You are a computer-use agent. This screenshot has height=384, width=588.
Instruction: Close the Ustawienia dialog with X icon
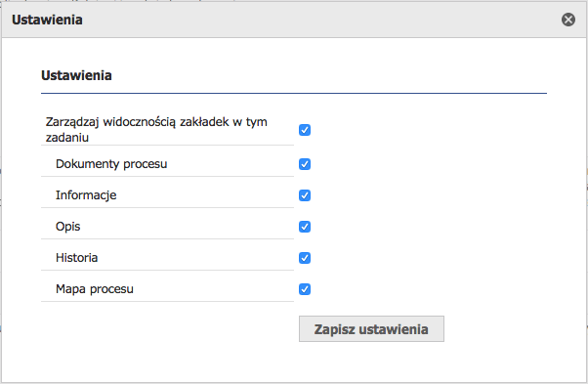tap(568, 20)
